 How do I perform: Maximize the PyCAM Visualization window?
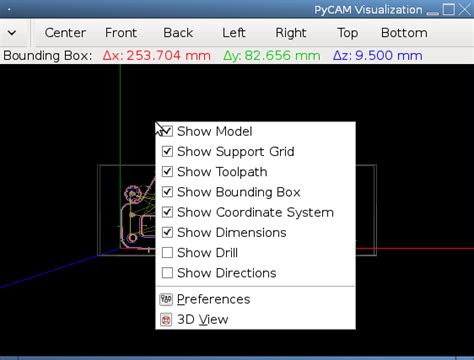pos(449,9)
